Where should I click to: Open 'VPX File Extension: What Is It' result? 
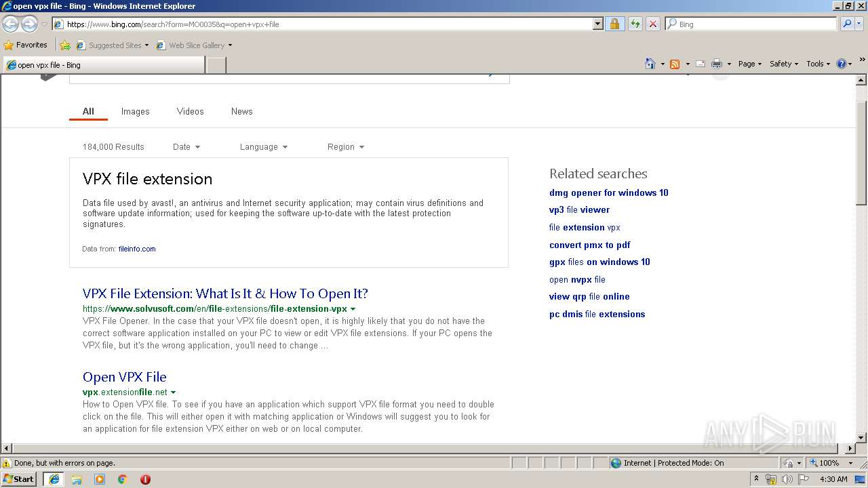[x=225, y=293]
